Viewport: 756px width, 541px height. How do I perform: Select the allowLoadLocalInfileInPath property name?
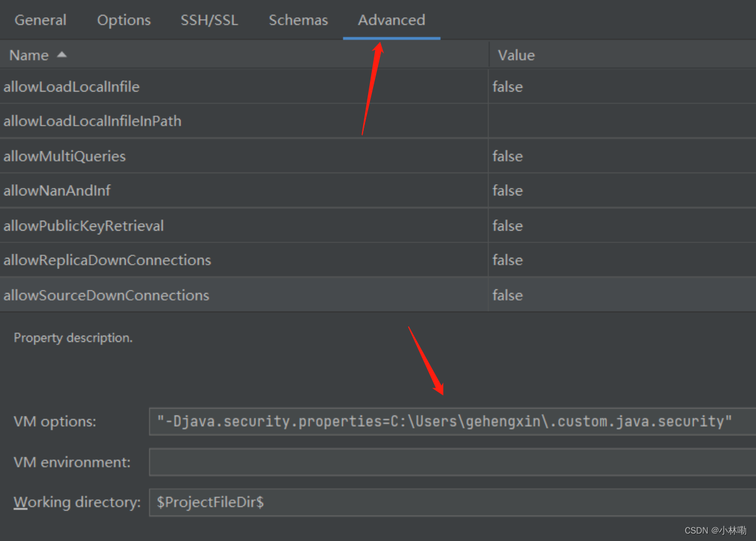(x=93, y=121)
